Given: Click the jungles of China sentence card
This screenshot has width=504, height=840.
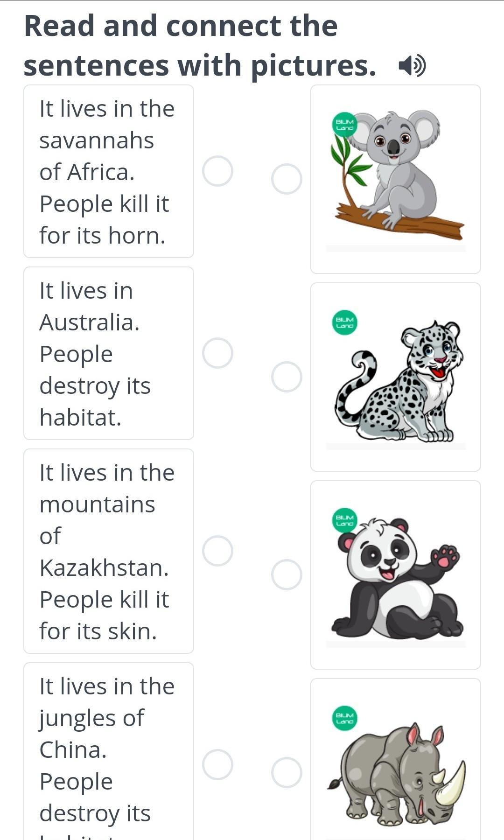Looking at the screenshot, I should (109, 752).
